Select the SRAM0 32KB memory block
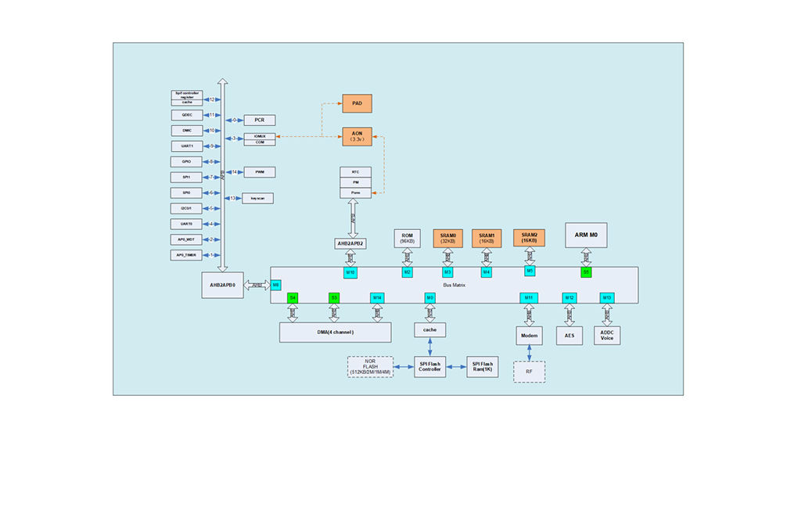The image size is (798, 532). (x=448, y=239)
